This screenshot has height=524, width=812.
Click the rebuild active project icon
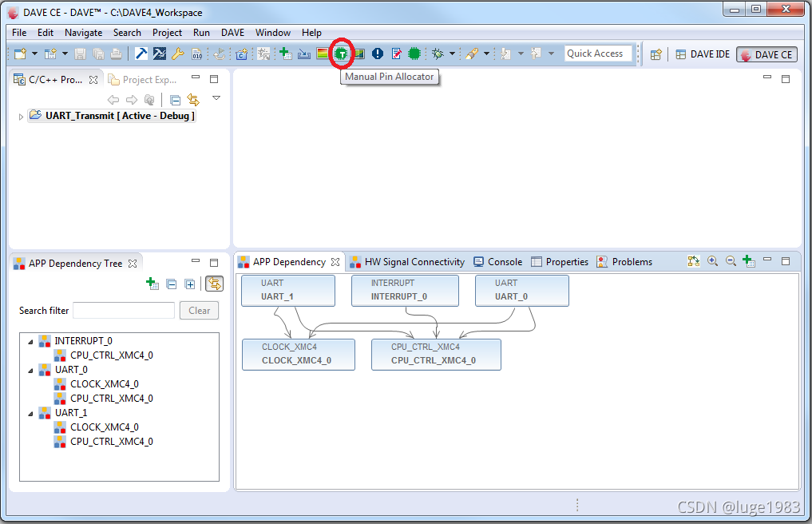click(x=160, y=54)
